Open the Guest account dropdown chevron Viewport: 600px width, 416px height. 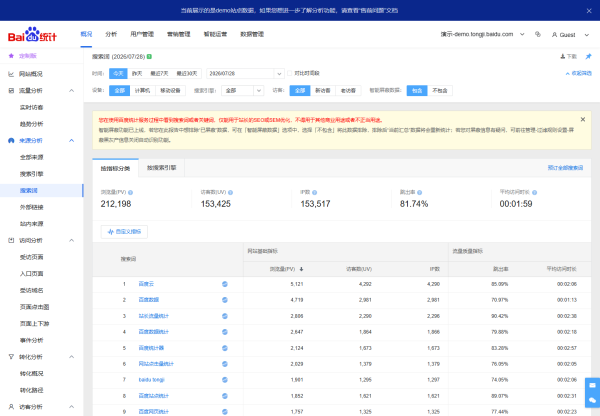coord(587,35)
